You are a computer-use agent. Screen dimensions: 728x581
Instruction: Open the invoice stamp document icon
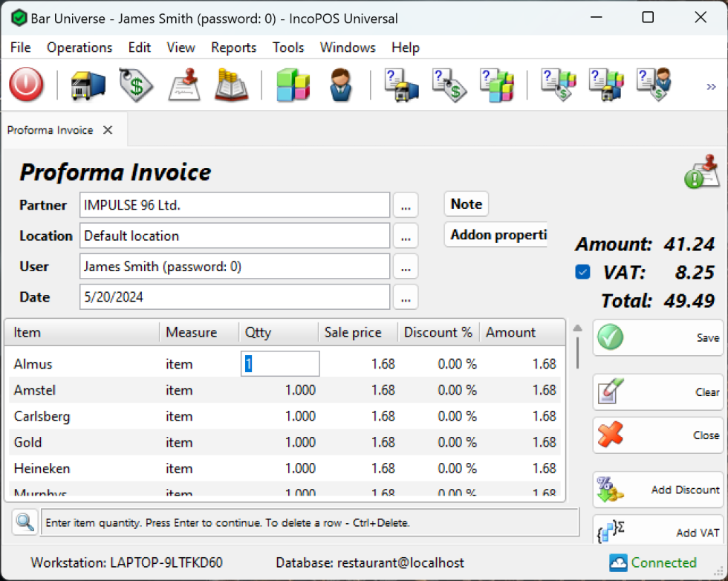[185, 85]
